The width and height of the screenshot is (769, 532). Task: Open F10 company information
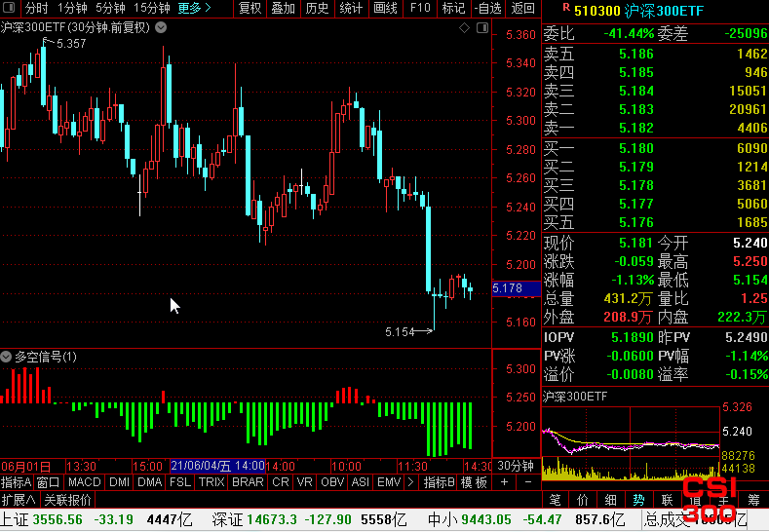tap(420, 8)
